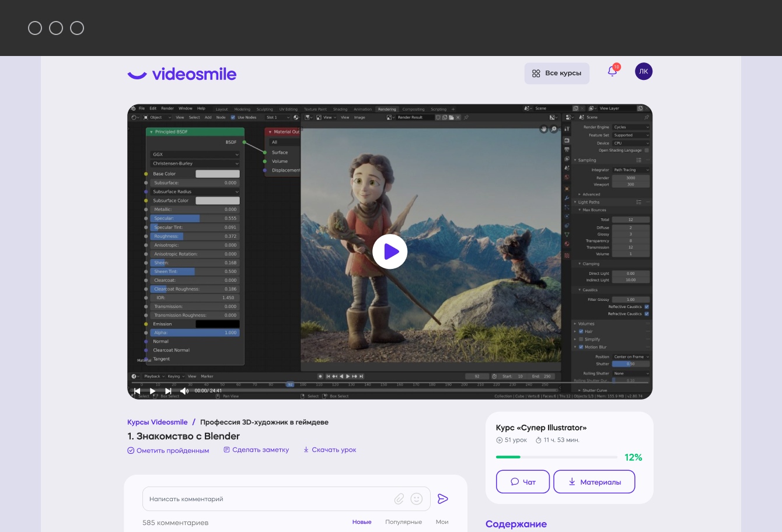
Task: Select the pan hand tool in render view
Action: (x=544, y=129)
